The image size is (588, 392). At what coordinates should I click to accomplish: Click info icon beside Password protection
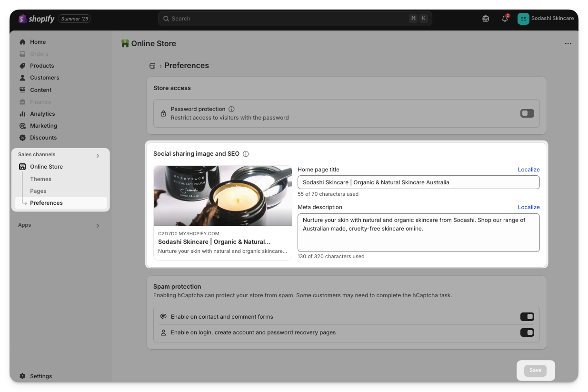pos(231,109)
